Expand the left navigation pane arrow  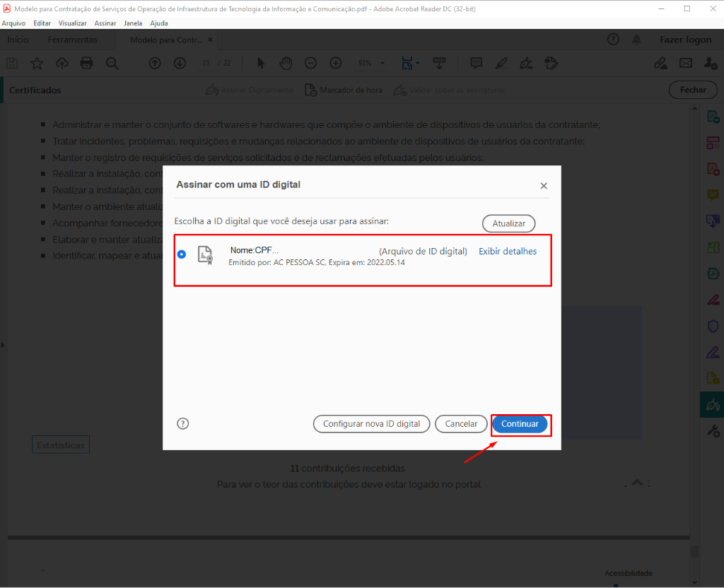3,344
